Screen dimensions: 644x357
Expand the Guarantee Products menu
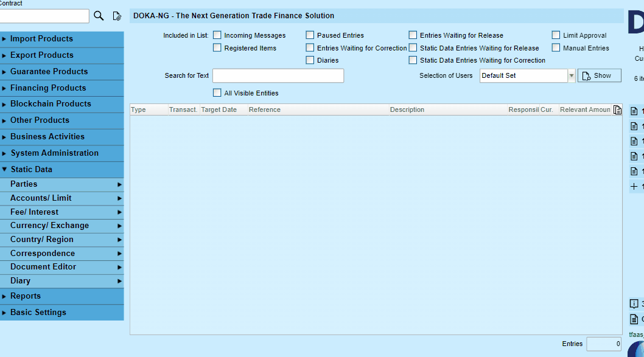coord(61,72)
